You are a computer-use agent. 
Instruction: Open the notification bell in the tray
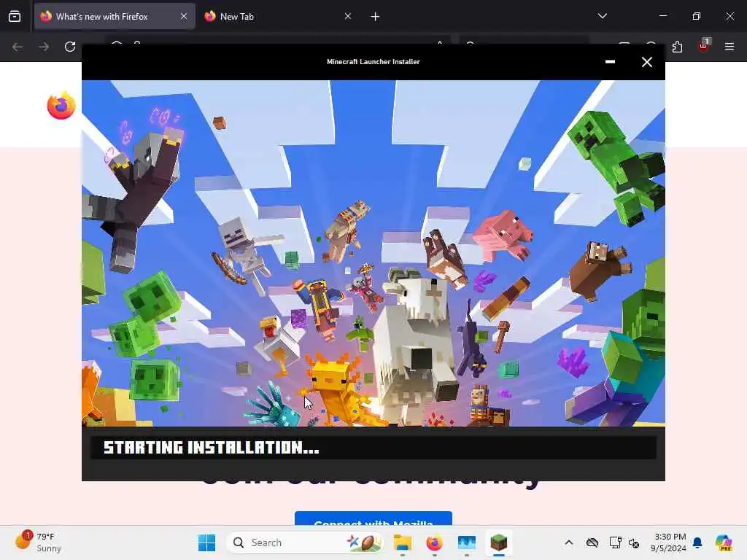click(697, 542)
